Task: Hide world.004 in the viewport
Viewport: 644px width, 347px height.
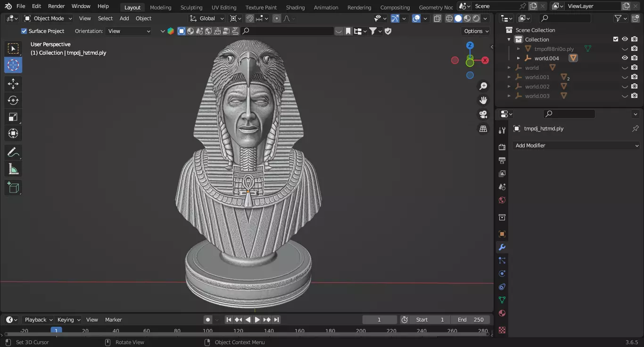Action: (x=625, y=58)
